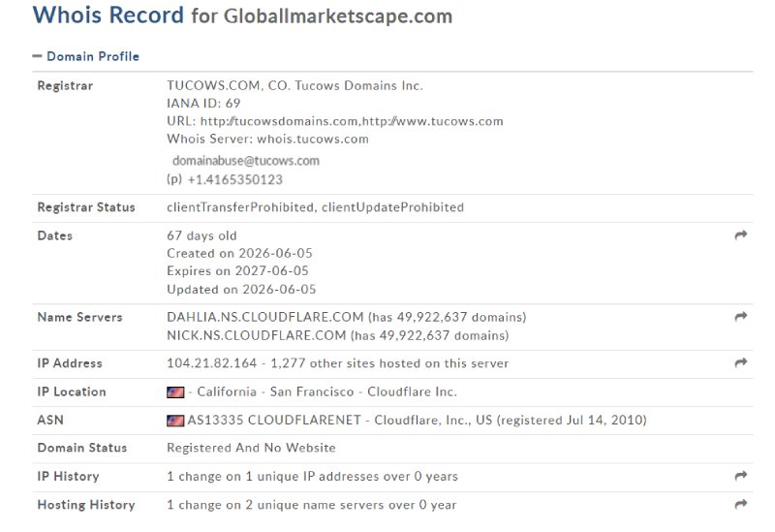Click the California - San Francisco location text
The height and width of the screenshot is (532, 775).
276,392
